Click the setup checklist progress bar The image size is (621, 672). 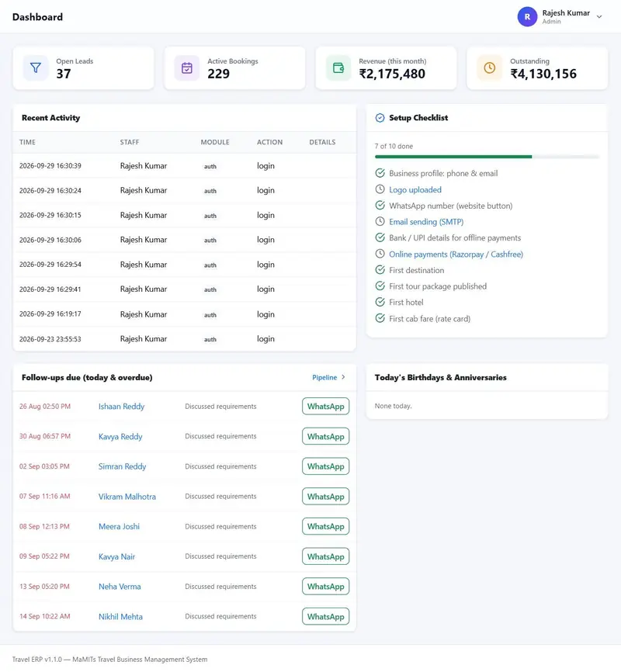tap(487, 157)
